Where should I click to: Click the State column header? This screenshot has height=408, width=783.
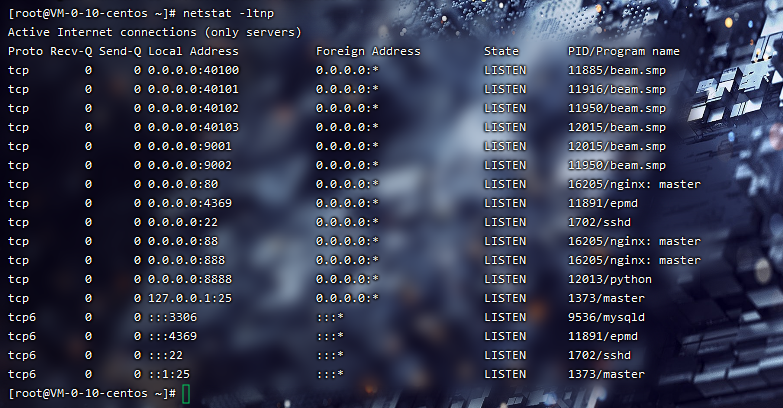coord(501,51)
